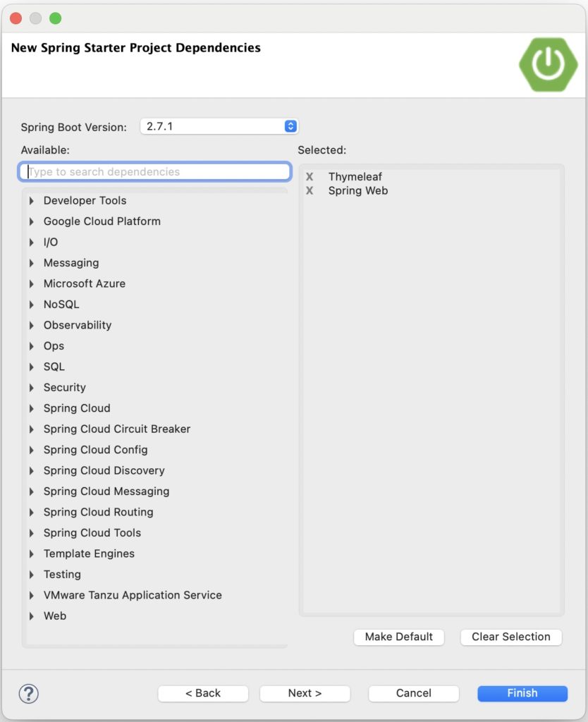Click Make Default button
The width and height of the screenshot is (588, 722).
coord(398,637)
